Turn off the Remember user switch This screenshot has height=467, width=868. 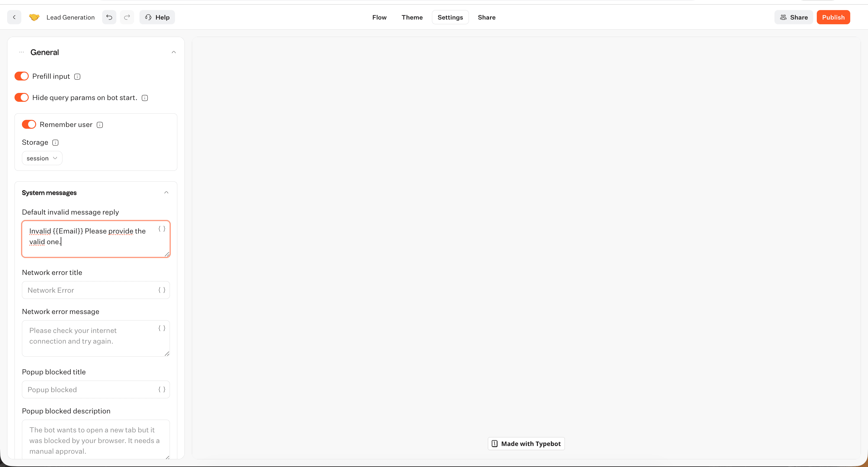click(x=29, y=125)
